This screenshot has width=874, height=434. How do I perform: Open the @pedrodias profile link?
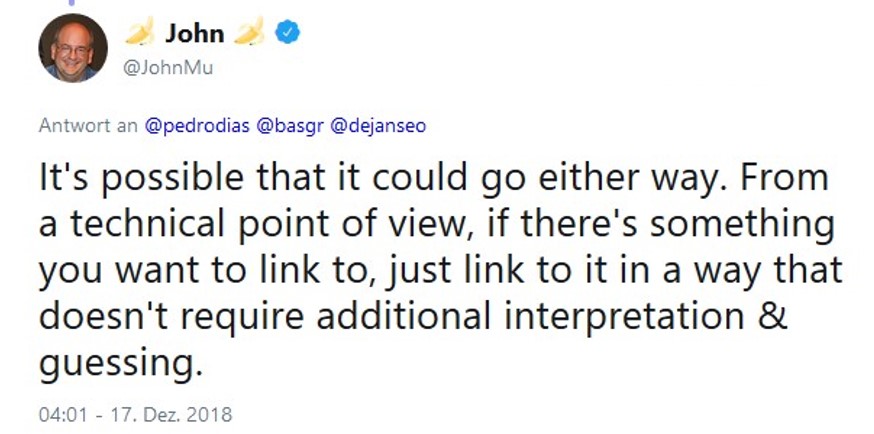tap(197, 126)
